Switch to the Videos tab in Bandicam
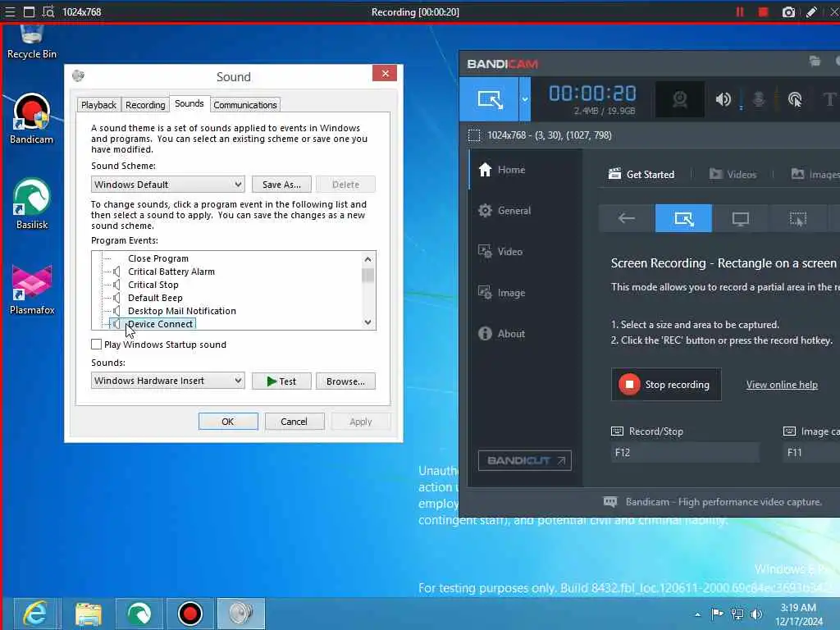 733,174
